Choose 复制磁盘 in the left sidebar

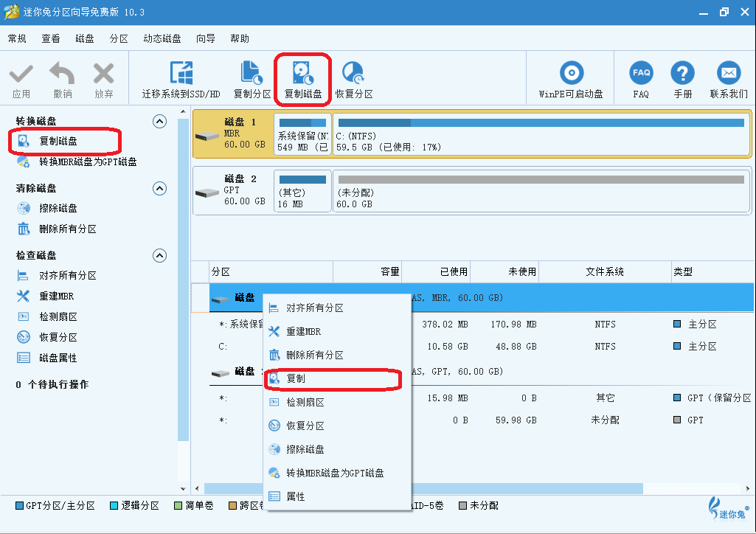(x=58, y=141)
